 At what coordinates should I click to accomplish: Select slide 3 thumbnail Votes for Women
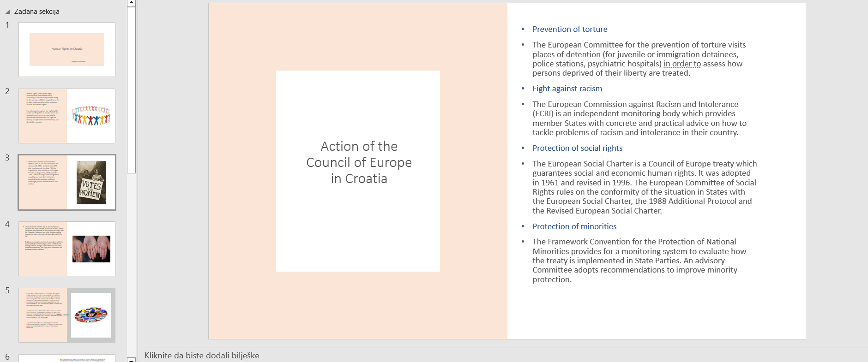point(67,182)
